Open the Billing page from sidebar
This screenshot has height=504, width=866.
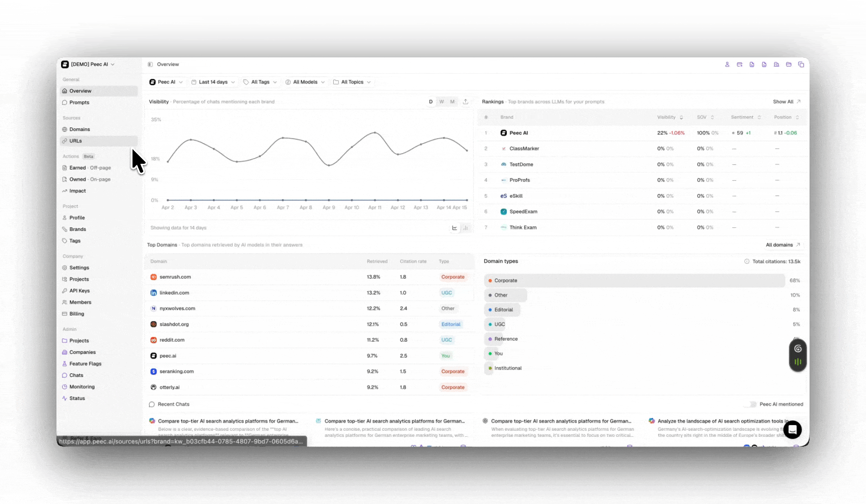pyautogui.click(x=77, y=314)
